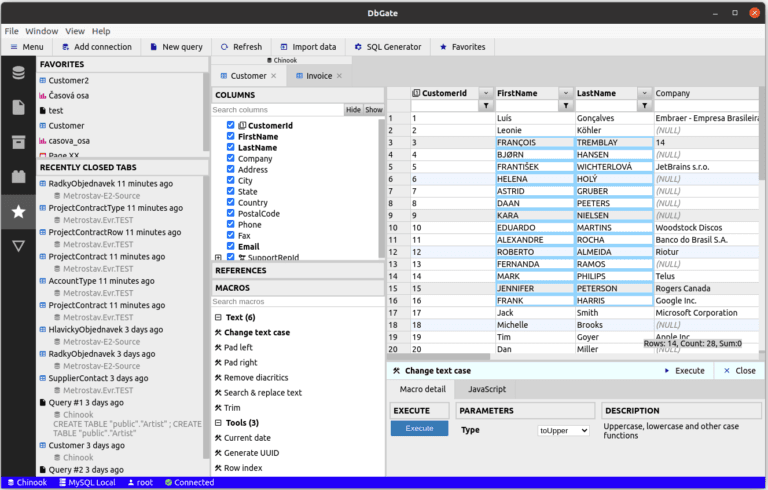
Task: Click CustomerId column filter icon
Action: 486,105
